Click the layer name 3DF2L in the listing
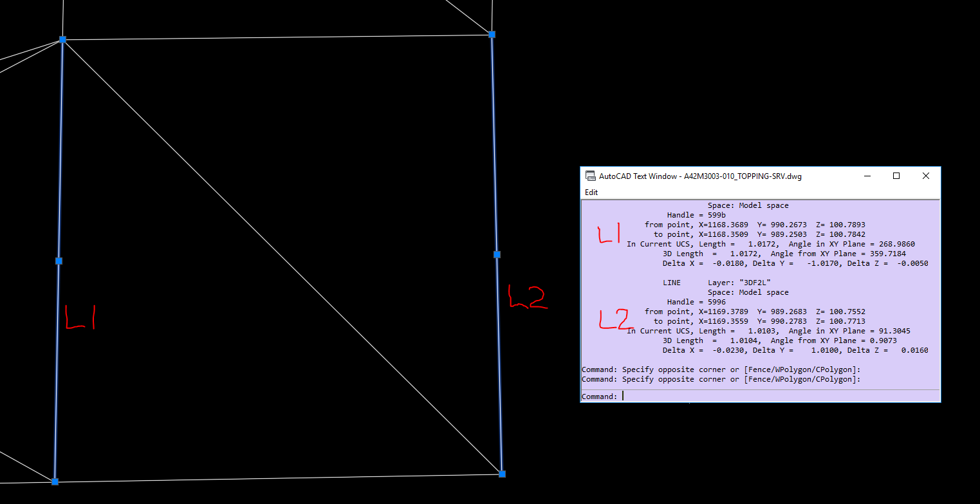 pos(754,282)
